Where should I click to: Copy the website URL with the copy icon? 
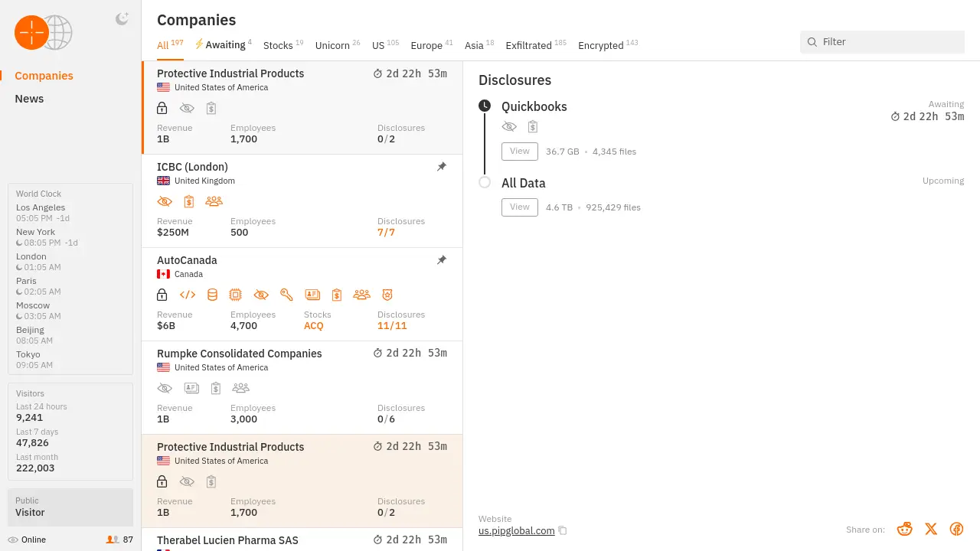point(563,531)
